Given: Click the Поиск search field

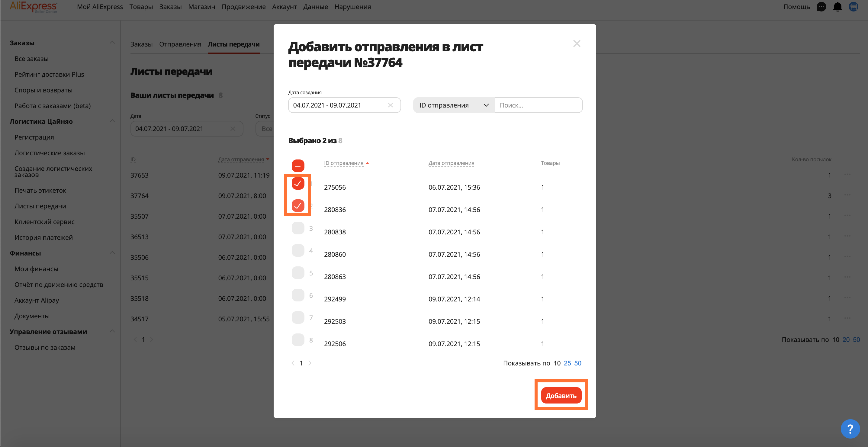Looking at the screenshot, I should pos(538,105).
